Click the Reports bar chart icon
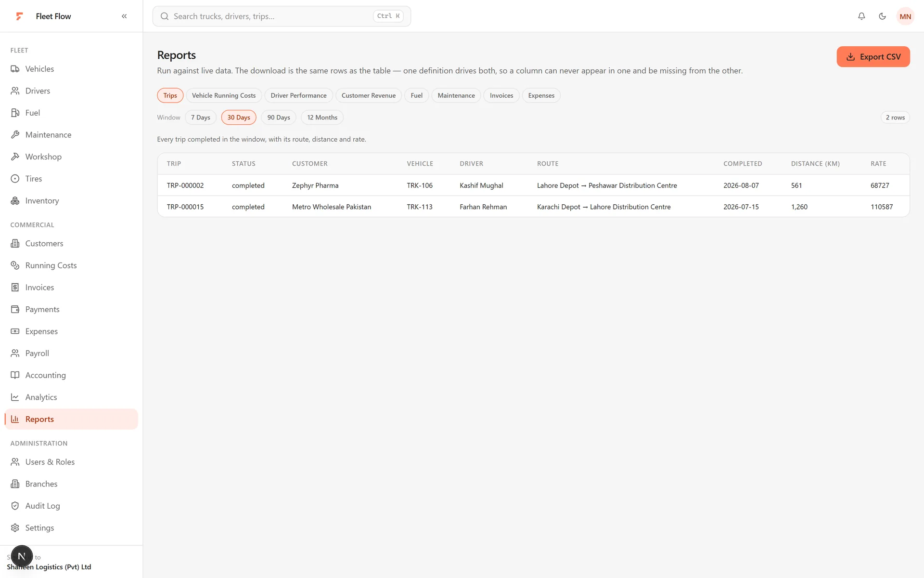The image size is (924, 578). (x=15, y=419)
